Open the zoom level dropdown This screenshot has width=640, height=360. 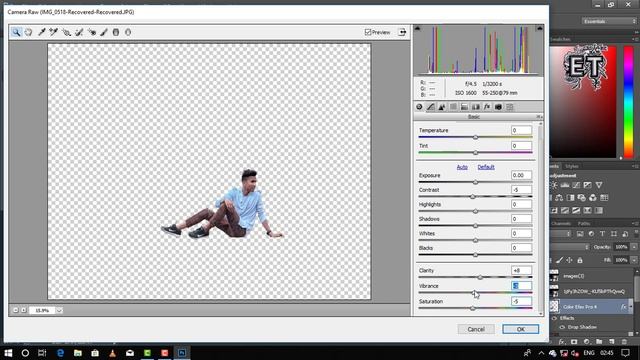click(59, 311)
